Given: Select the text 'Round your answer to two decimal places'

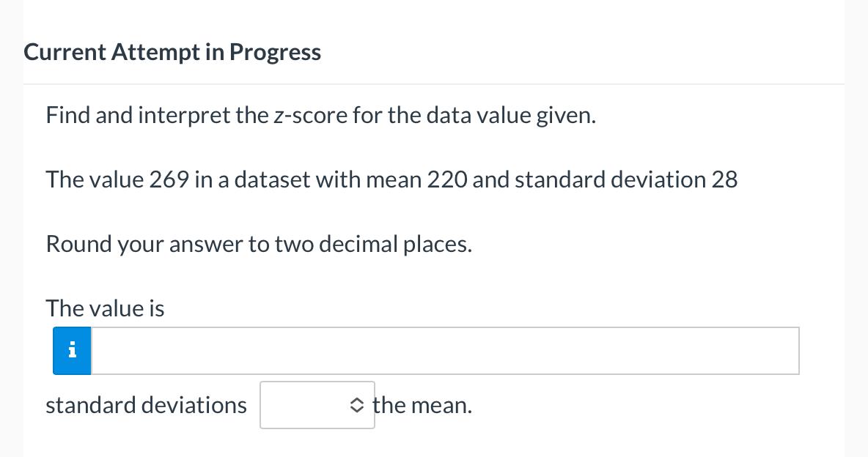Looking at the screenshot, I should [258, 243].
